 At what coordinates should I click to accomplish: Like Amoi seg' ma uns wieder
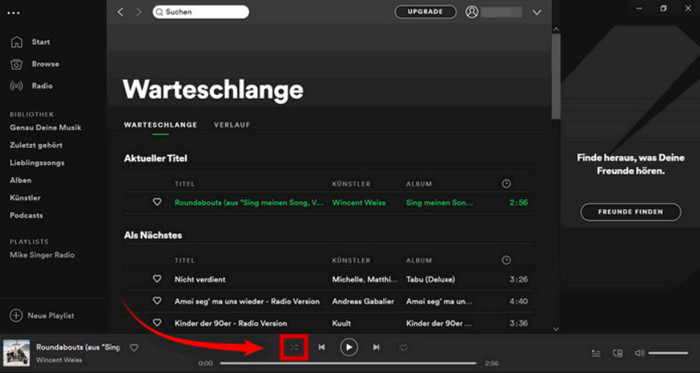pyautogui.click(x=157, y=301)
